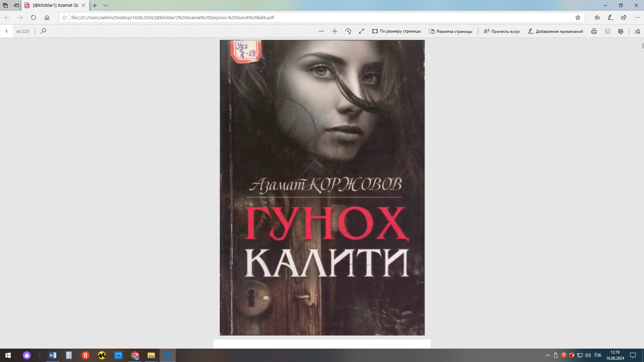
Task: Click the Save as icon in PDF toolbar
Action: (621, 31)
